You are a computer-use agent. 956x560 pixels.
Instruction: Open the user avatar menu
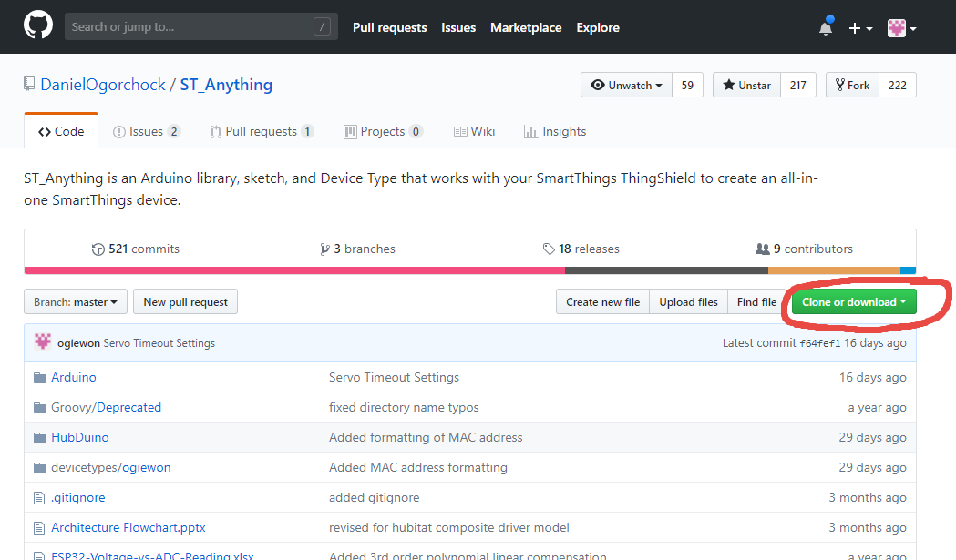click(901, 28)
